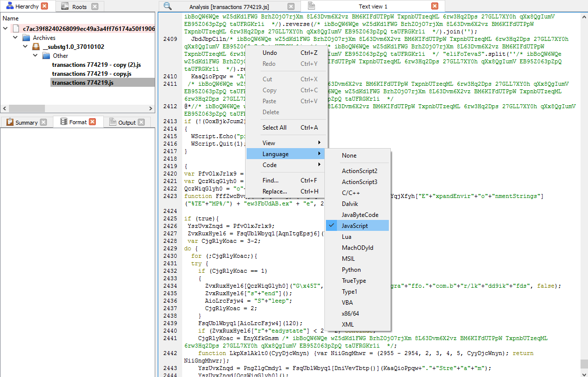
Task: Close the Analysis [transactions 774219.js] tab
Action: (x=291, y=6)
